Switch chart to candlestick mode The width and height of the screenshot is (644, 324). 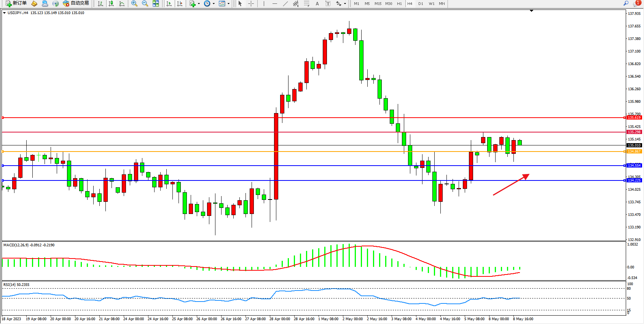click(111, 3)
